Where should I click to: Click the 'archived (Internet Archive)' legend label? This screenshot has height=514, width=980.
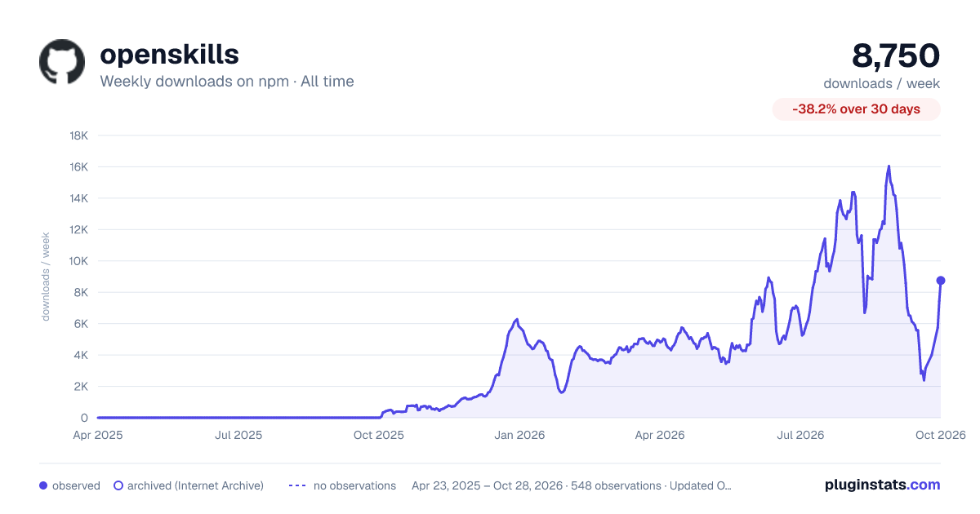(195, 485)
